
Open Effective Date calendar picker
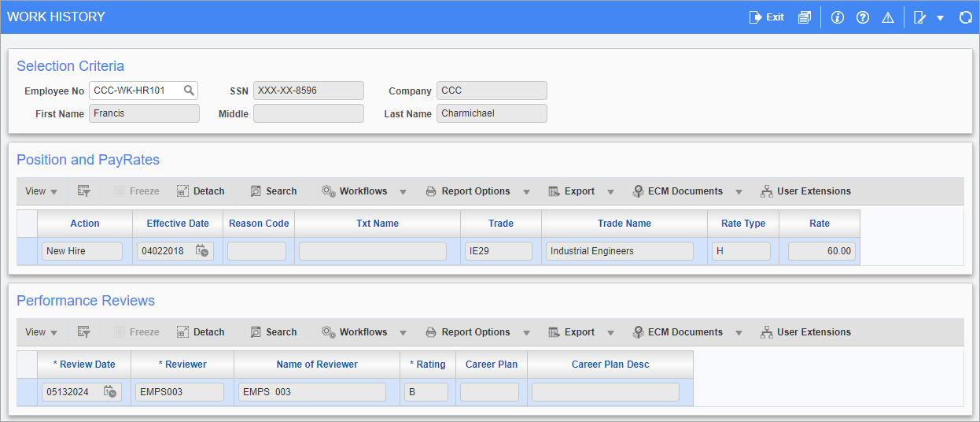click(x=201, y=251)
